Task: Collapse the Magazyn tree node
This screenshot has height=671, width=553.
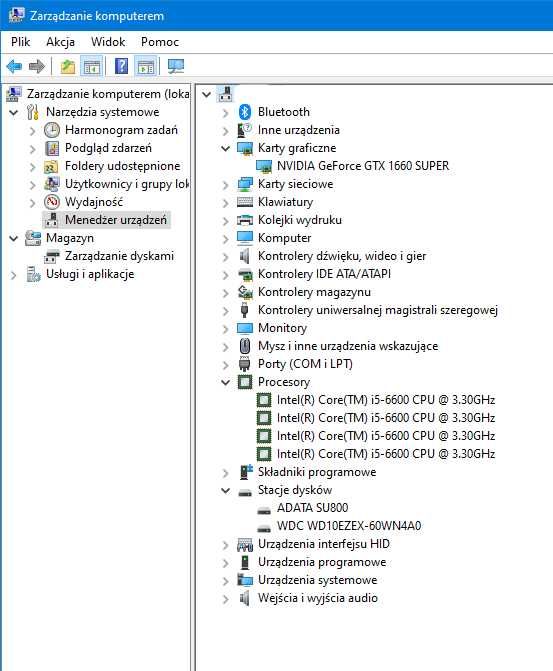Action: tap(14, 238)
